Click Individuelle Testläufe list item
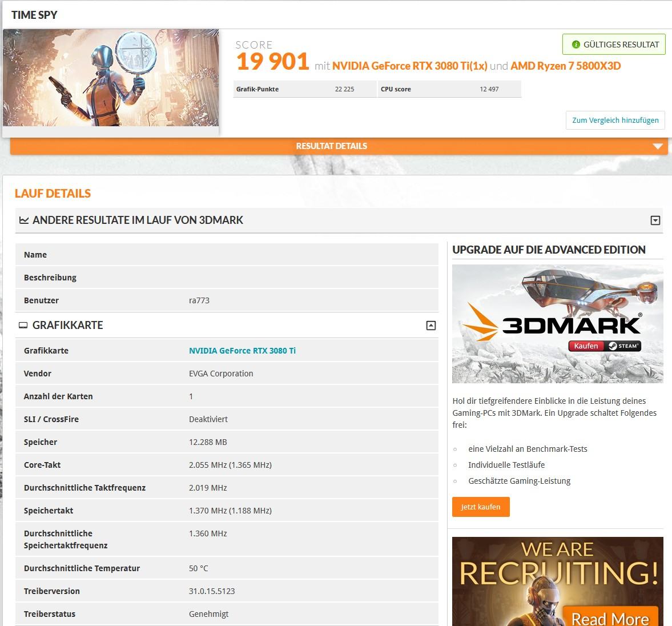This screenshot has width=672, height=626. coord(506,465)
